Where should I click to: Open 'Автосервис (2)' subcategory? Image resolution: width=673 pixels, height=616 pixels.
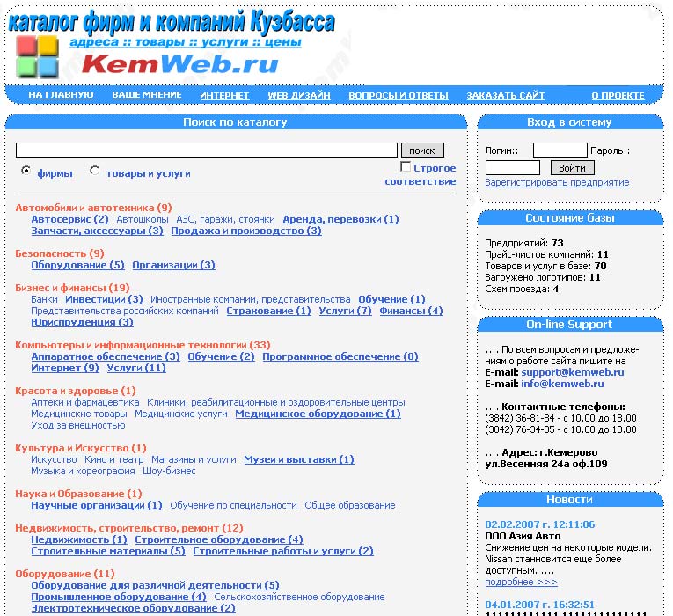click(70, 219)
